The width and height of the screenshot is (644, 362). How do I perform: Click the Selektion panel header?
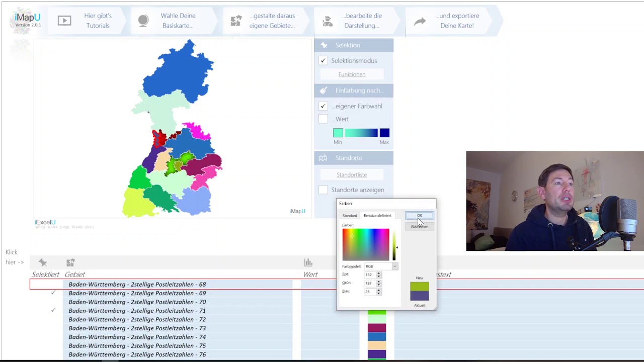tap(354, 45)
